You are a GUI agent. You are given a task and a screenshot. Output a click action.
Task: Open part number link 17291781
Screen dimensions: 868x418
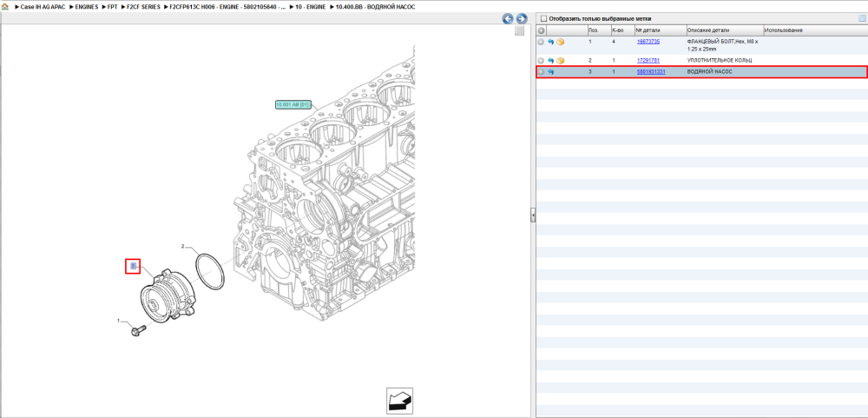pos(648,60)
